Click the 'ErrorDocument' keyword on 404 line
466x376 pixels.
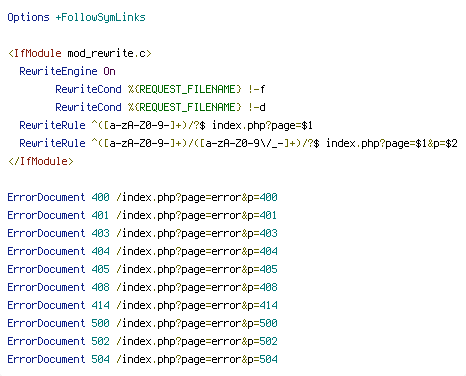click(46, 251)
